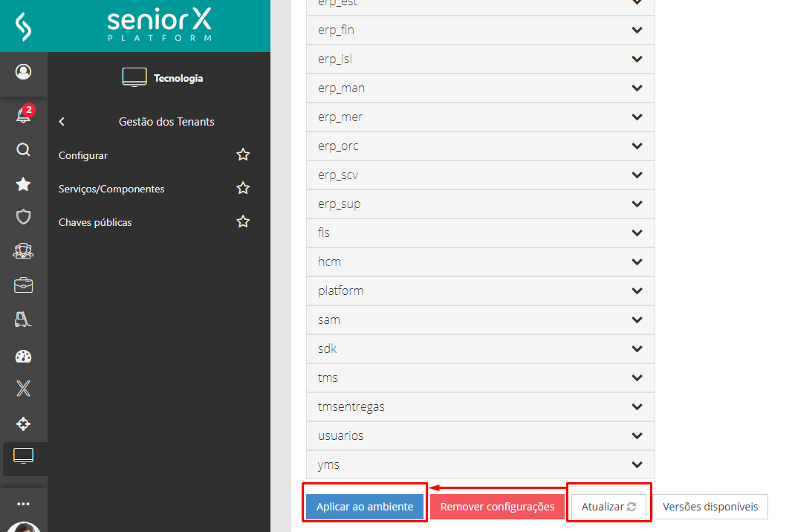The width and height of the screenshot is (792, 532).
Task: Click the search magnifier icon
Action: 23,150
